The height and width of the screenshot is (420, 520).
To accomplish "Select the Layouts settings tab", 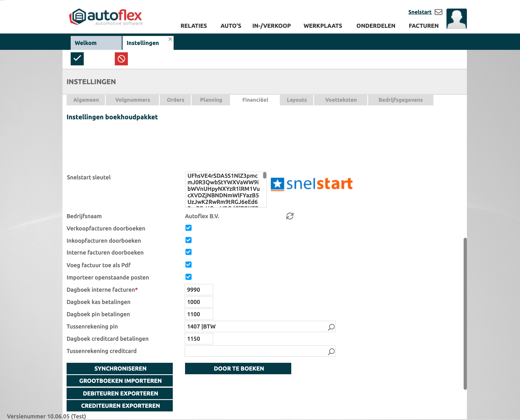I will point(297,100).
